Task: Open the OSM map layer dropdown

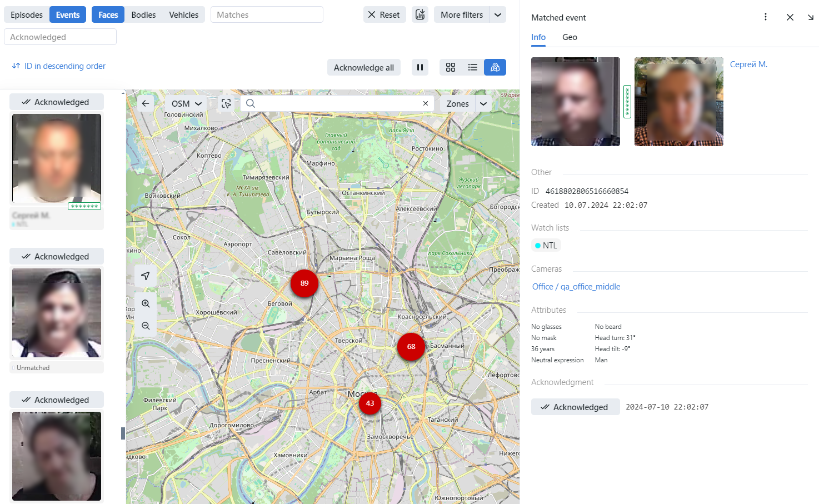Action: click(x=186, y=103)
